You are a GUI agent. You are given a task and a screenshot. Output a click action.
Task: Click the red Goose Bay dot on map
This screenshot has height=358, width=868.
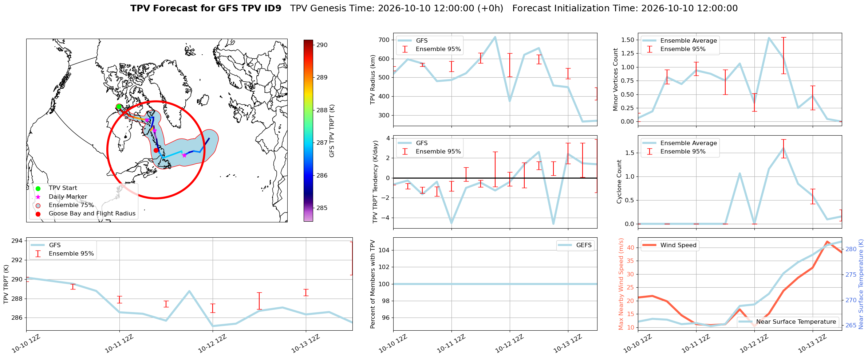(x=156, y=150)
